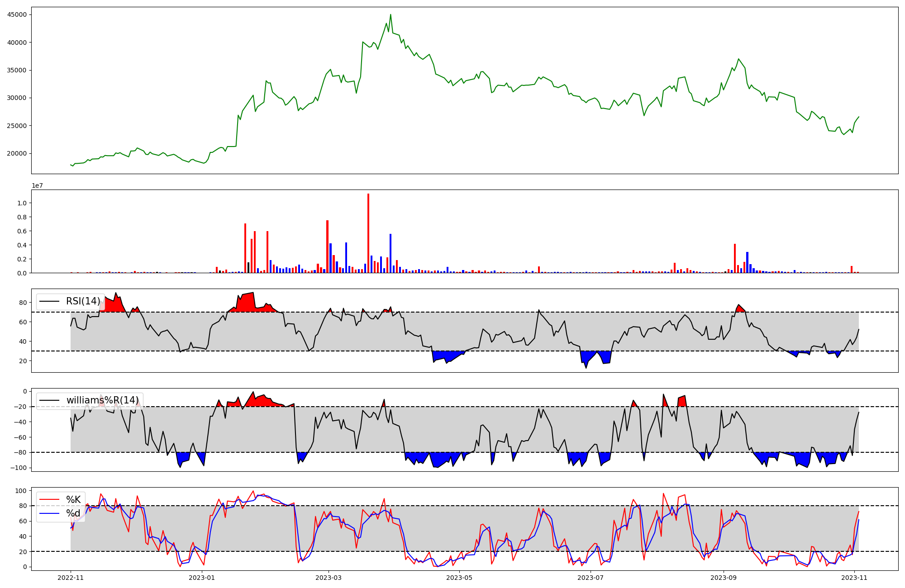Click the 100 tick on stochastic axis

[21, 491]
